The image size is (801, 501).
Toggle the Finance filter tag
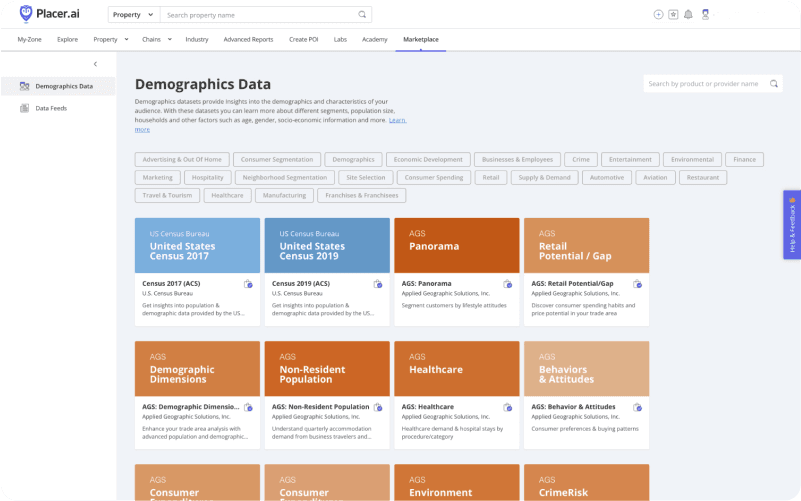coord(744,159)
